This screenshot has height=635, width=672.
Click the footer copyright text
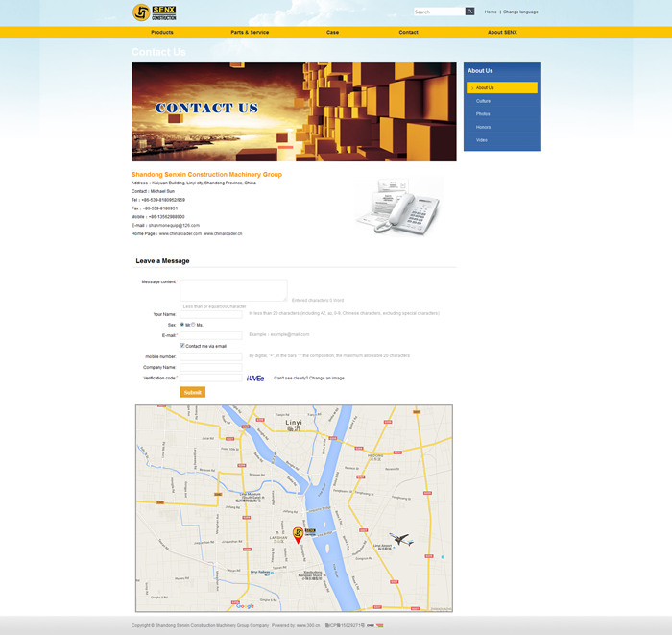coord(200,625)
